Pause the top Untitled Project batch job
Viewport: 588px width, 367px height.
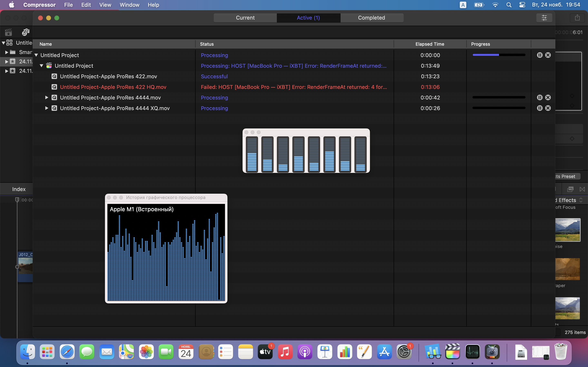[x=539, y=55]
